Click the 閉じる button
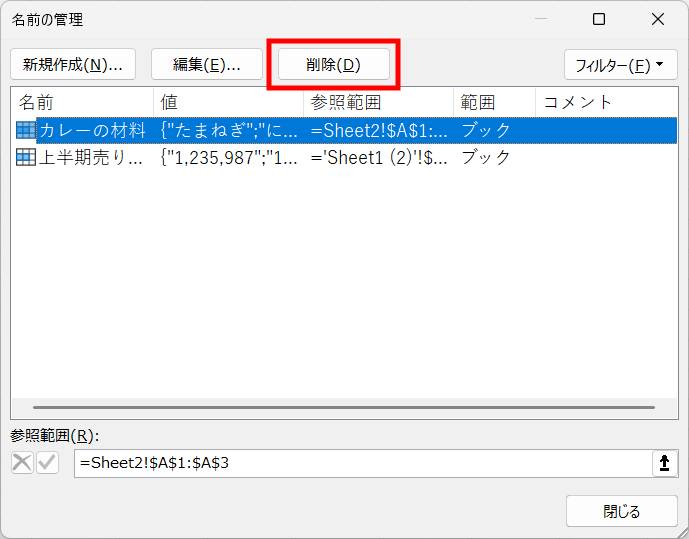The height and width of the screenshot is (539, 689). tap(621, 511)
